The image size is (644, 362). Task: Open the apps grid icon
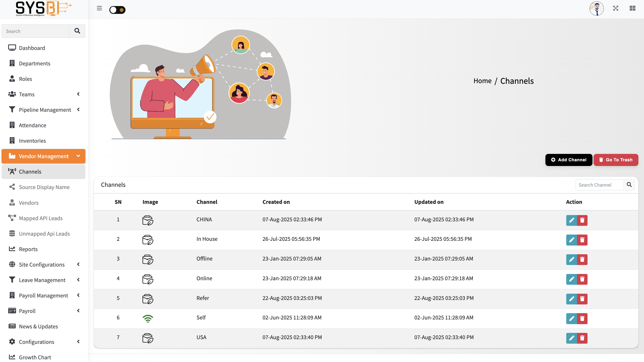coord(632,9)
